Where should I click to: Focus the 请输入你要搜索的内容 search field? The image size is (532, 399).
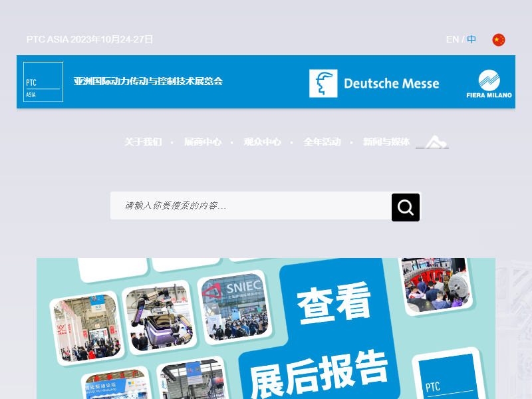point(251,205)
